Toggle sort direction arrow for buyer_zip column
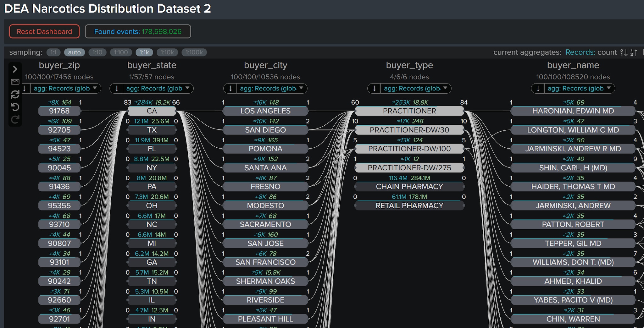The image size is (644, 328). 25,89
